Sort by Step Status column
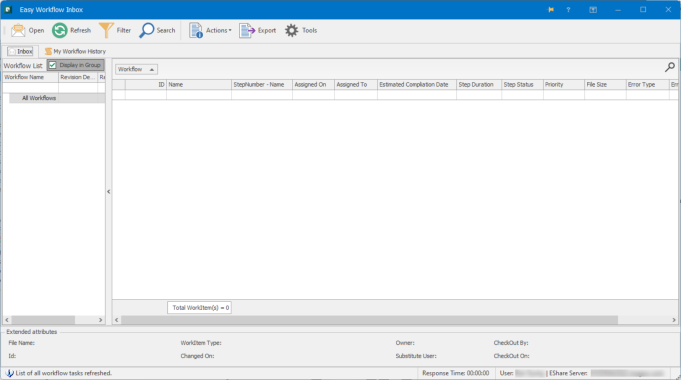 pyautogui.click(x=522, y=85)
